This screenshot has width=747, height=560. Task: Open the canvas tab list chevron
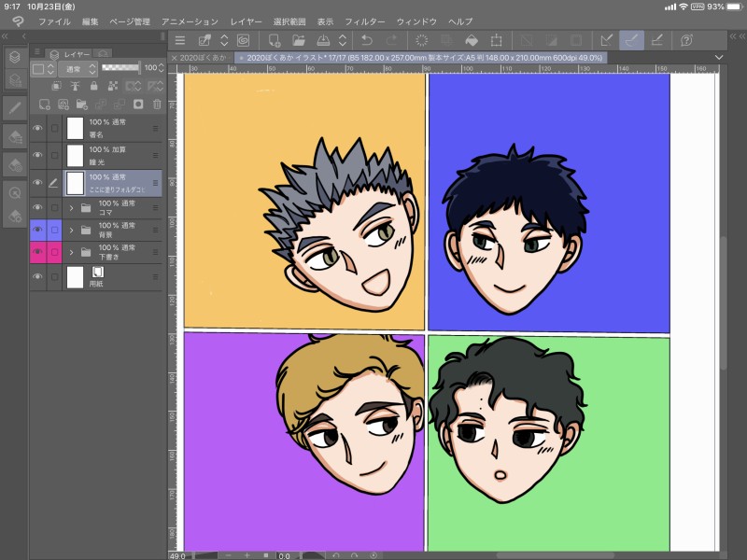click(719, 57)
